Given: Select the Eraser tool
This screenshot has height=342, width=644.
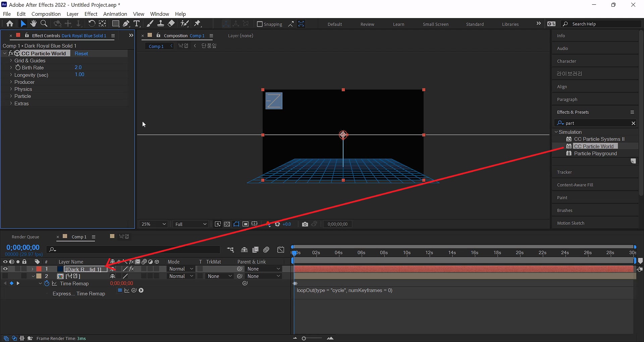Looking at the screenshot, I should [x=171, y=23].
